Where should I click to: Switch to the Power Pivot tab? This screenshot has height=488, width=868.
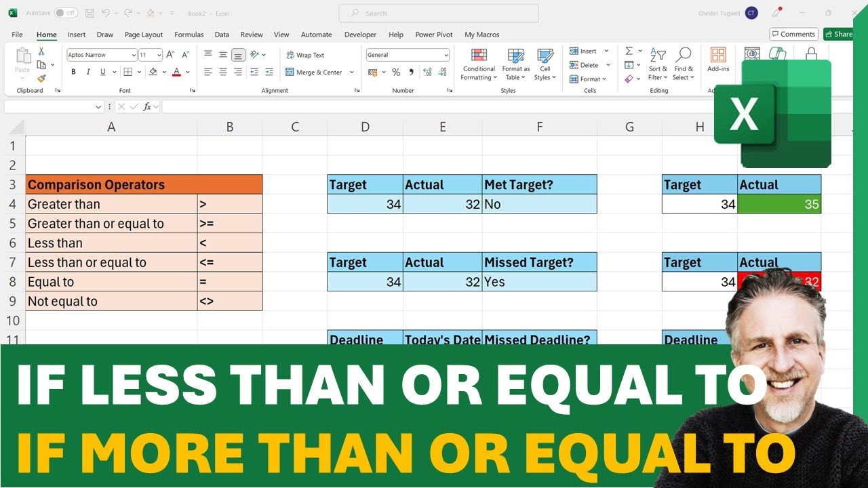point(434,35)
